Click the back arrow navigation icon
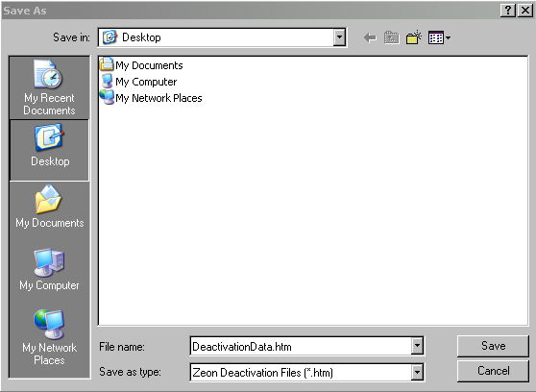The image size is (536, 392). (370, 37)
